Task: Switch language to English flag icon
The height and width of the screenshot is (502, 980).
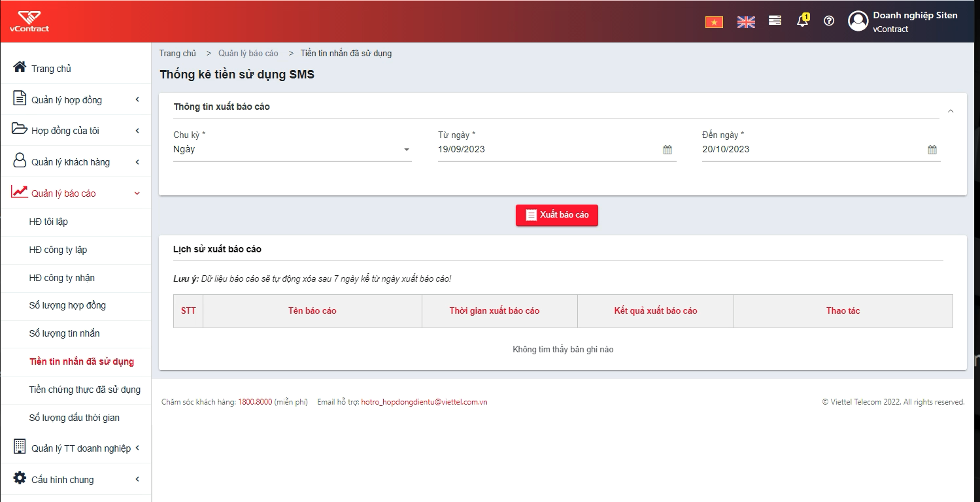Action: click(x=746, y=22)
